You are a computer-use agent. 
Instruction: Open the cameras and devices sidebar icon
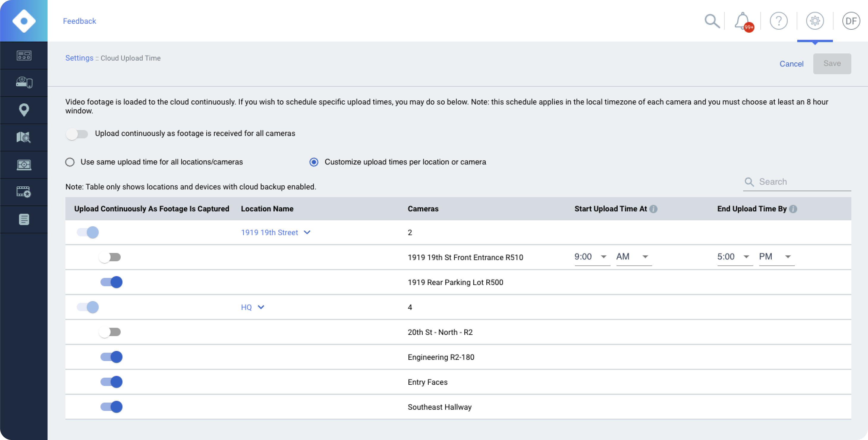click(x=24, y=83)
